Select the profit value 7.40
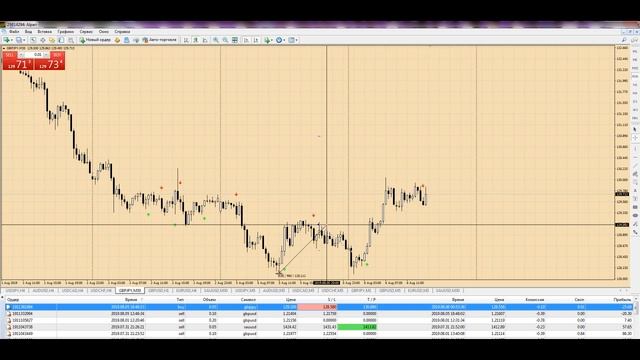Screen dimensions: 640x360 pyautogui.click(x=628, y=320)
